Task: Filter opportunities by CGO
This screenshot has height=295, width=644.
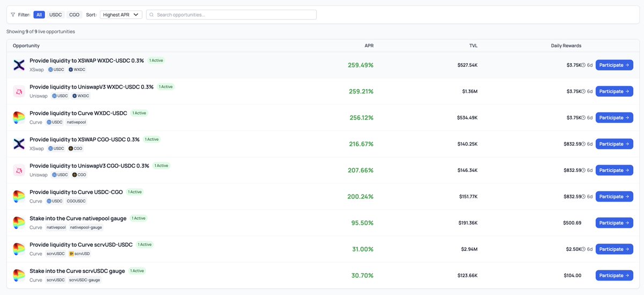Action: click(75, 15)
